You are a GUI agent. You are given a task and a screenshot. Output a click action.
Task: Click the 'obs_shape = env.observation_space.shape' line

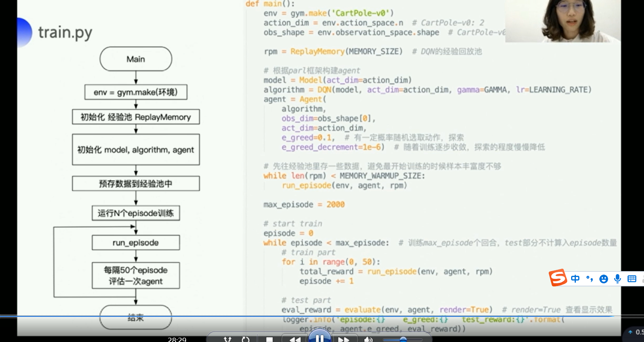[351, 33]
